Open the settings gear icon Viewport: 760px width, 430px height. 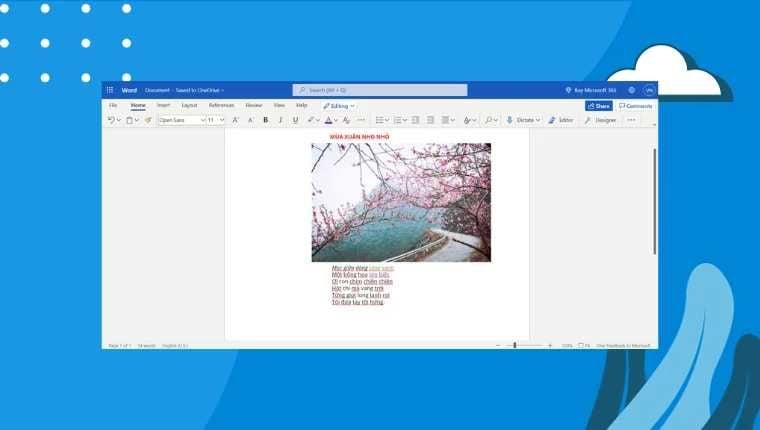631,90
